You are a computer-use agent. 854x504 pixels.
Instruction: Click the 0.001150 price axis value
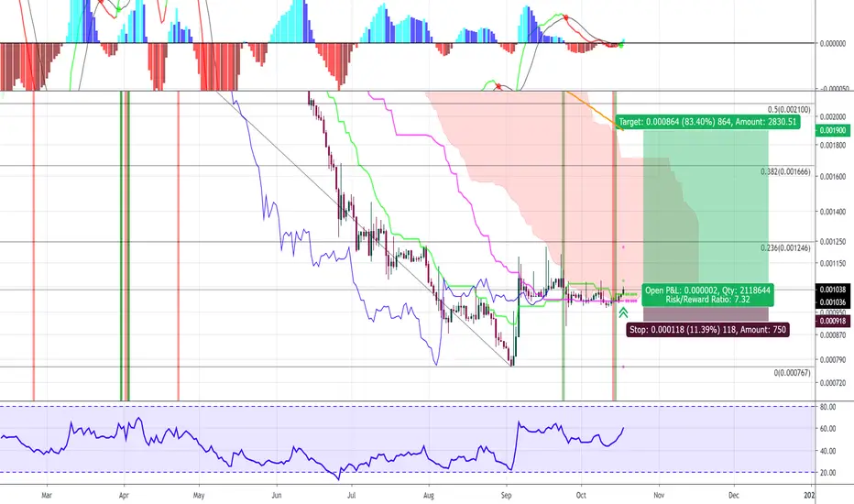[833, 263]
